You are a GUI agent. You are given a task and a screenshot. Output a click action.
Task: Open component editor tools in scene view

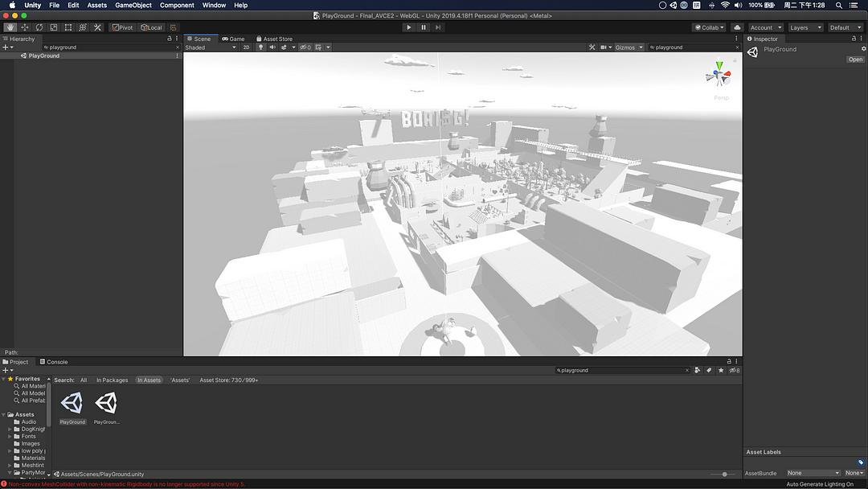(x=592, y=47)
